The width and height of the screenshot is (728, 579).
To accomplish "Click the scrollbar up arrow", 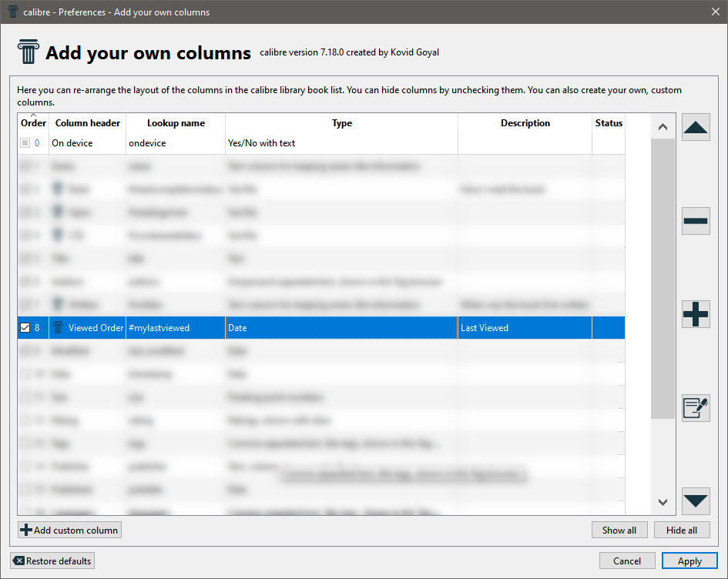I will point(663,126).
